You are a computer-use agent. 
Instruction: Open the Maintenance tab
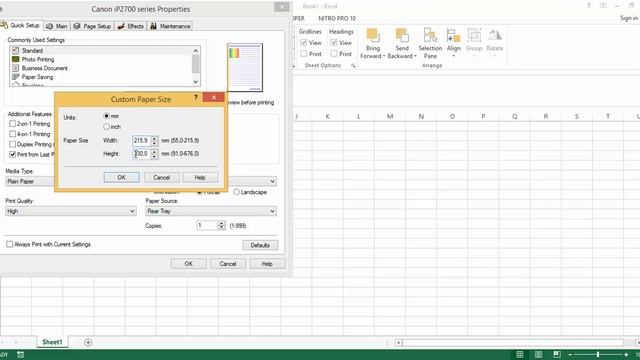(170, 26)
